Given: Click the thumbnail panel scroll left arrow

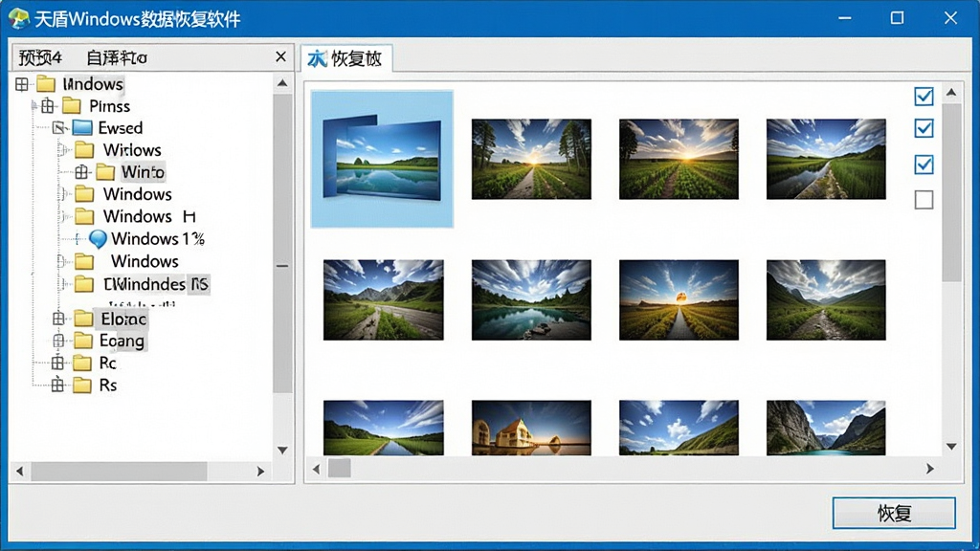Looking at the screenshot, I should point(316,469).
